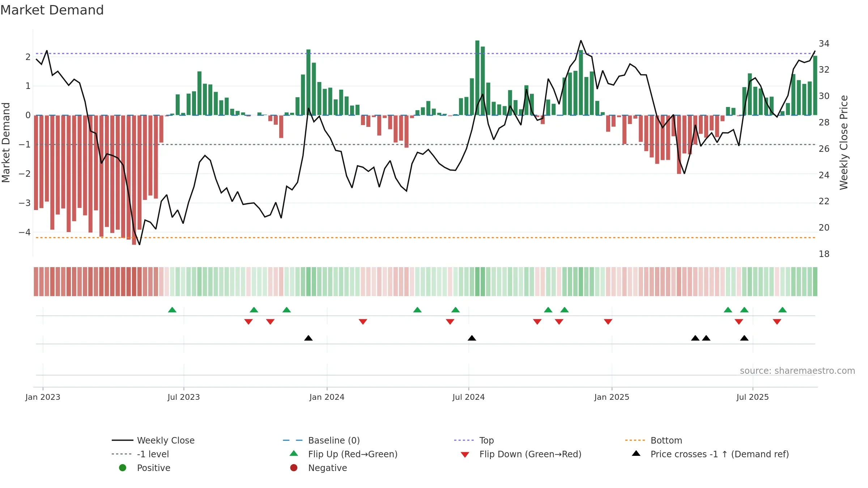Click the Flip Up (Red→Green) legend label
868x488 pixels.
pos(353,454)
